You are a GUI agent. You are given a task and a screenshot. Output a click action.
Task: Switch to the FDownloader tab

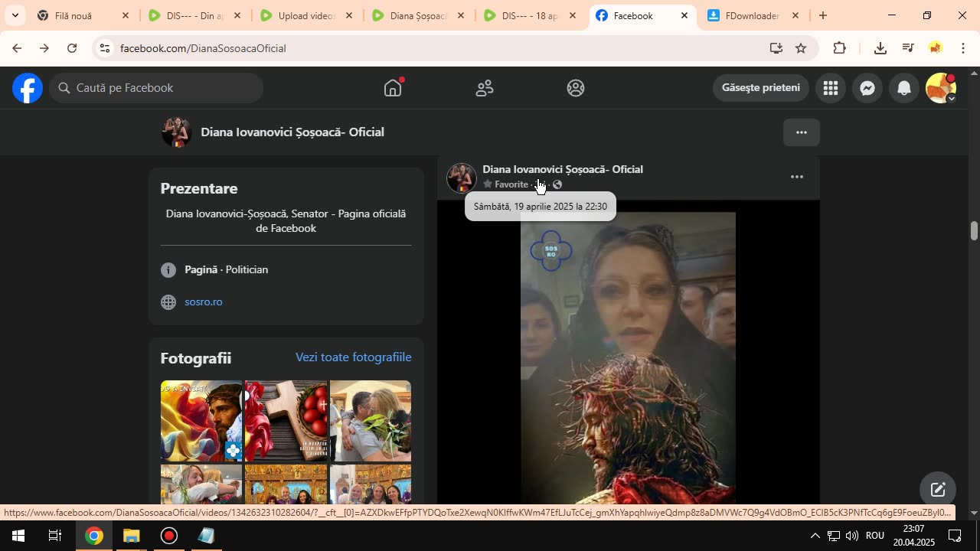pyautogui.click(x=754, y=15)
